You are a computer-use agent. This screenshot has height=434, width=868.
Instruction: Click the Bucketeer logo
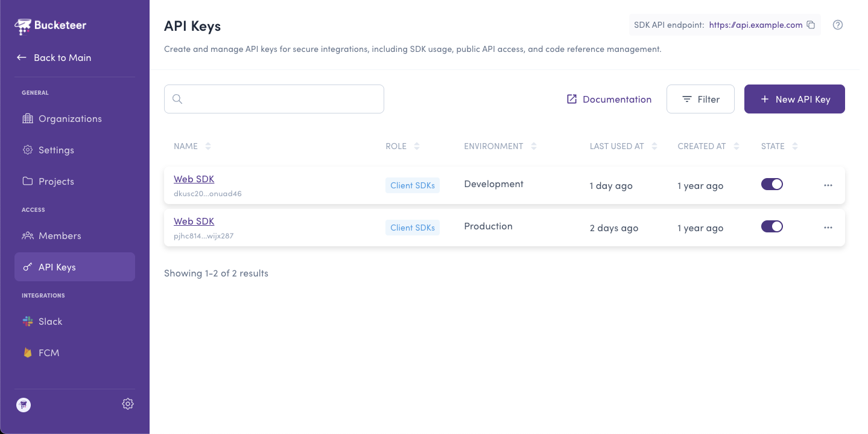pos(51,25)
